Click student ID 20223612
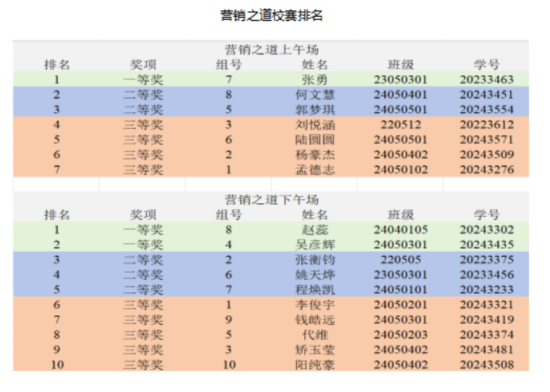 487,124
